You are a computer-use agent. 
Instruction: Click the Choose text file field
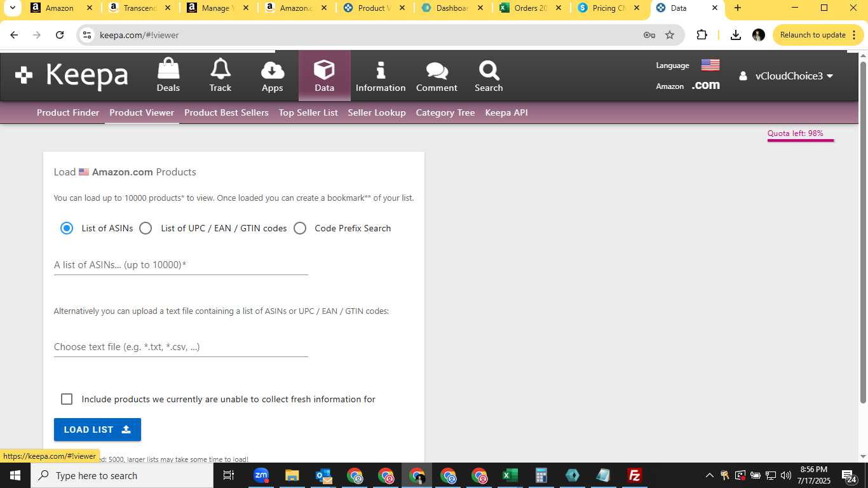pos(181,347)
